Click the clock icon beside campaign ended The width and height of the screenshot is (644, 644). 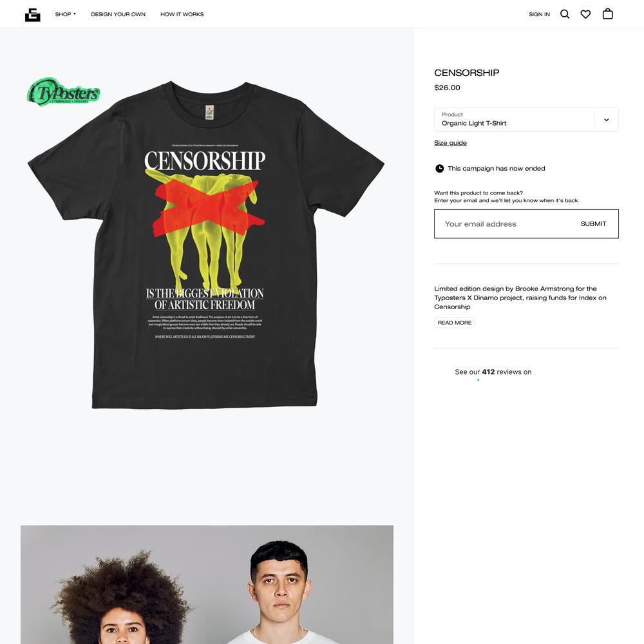click(439, 168)
